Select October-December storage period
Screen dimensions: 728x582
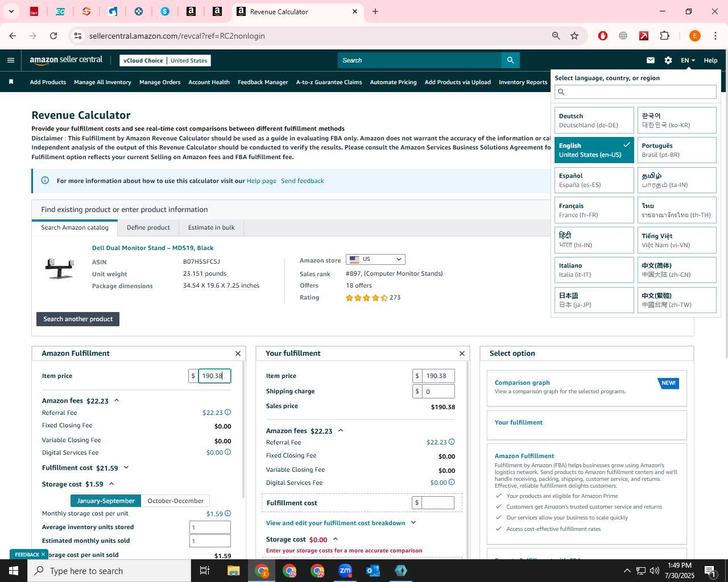[175, 501]
